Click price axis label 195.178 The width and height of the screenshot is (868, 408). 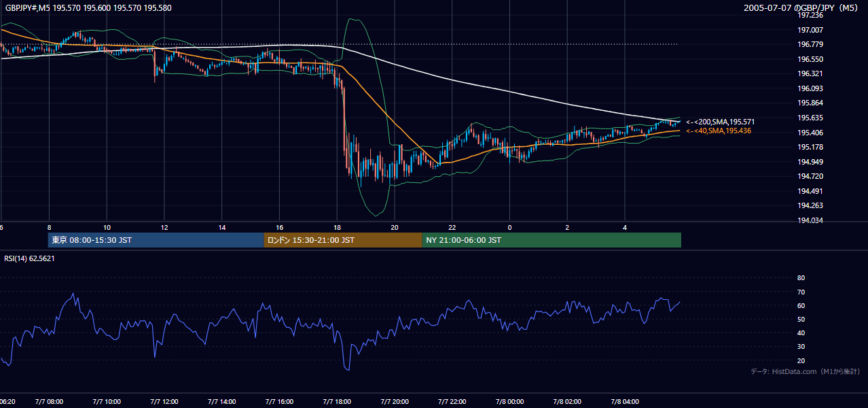coord(811,147)
